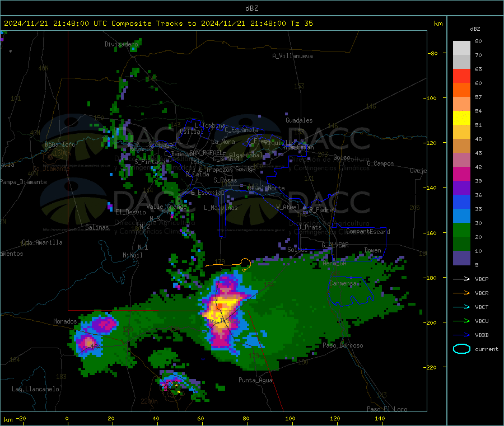Click the Bowen place label

372,250
